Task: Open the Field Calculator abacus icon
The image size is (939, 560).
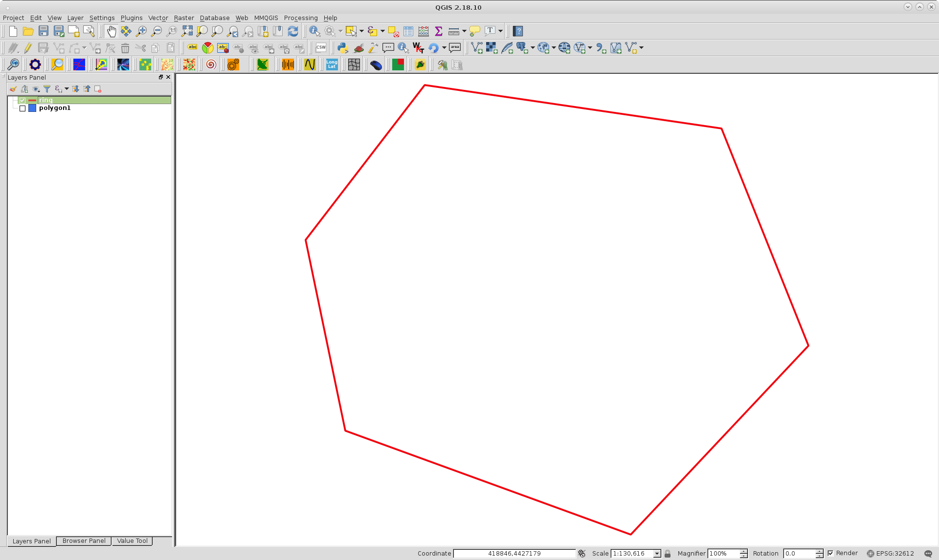Action: pyautogui.click(x=424, y=31)
